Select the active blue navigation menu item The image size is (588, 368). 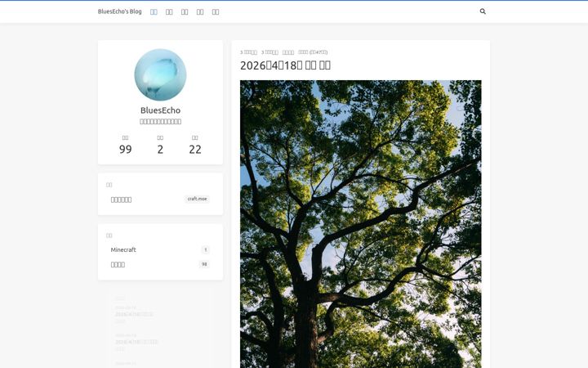154,11
